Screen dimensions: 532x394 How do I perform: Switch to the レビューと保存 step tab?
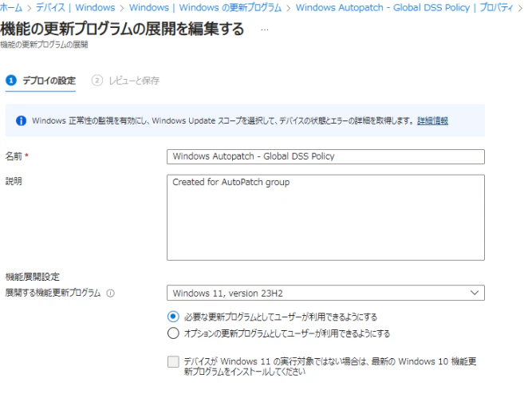coord(125,81)
